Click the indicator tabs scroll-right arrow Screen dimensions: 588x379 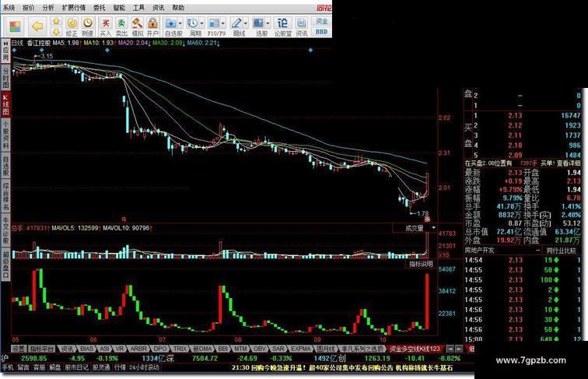pyautogui.click(x=459, y=349)
